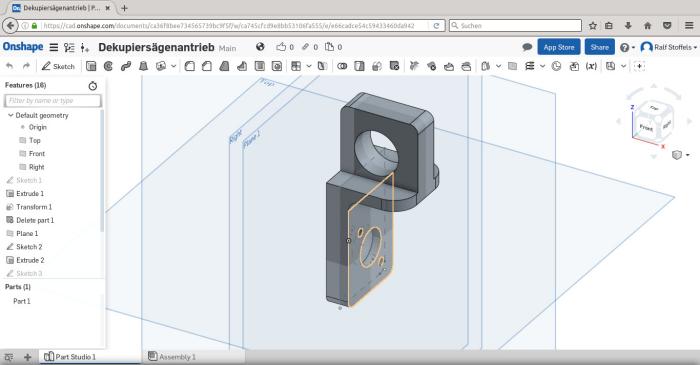Select the Loft tool icon

pyautogui.click(x=143, y=66)
